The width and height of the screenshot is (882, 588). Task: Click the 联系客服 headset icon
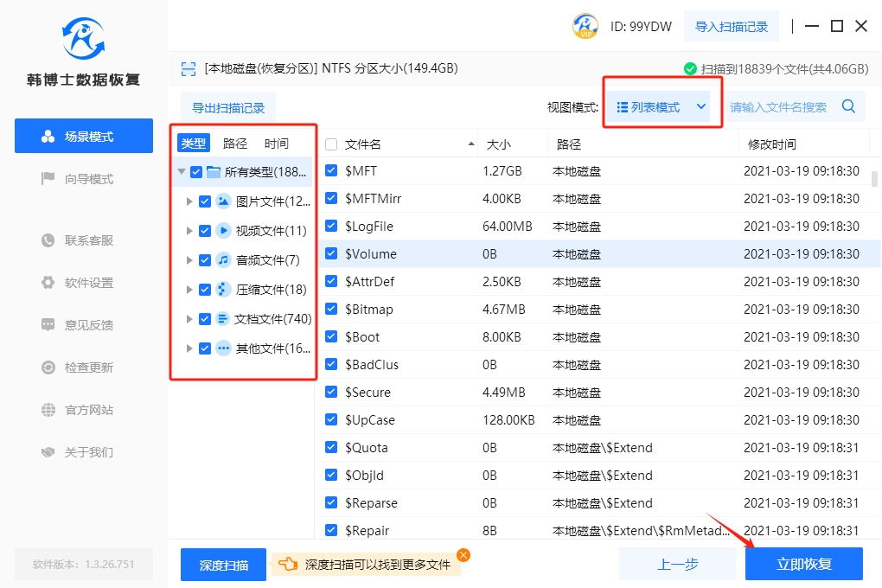tap(48, 240)
